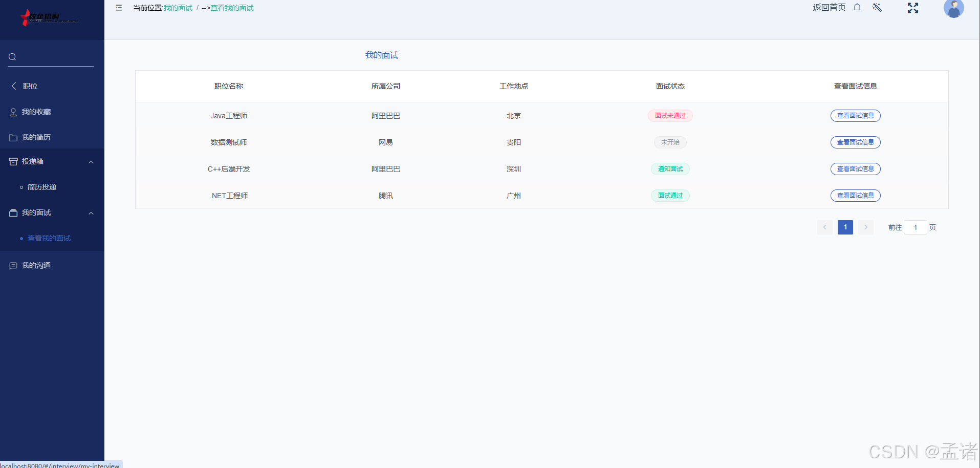Click the 我的简历 folder icon

tap(13, 137)
